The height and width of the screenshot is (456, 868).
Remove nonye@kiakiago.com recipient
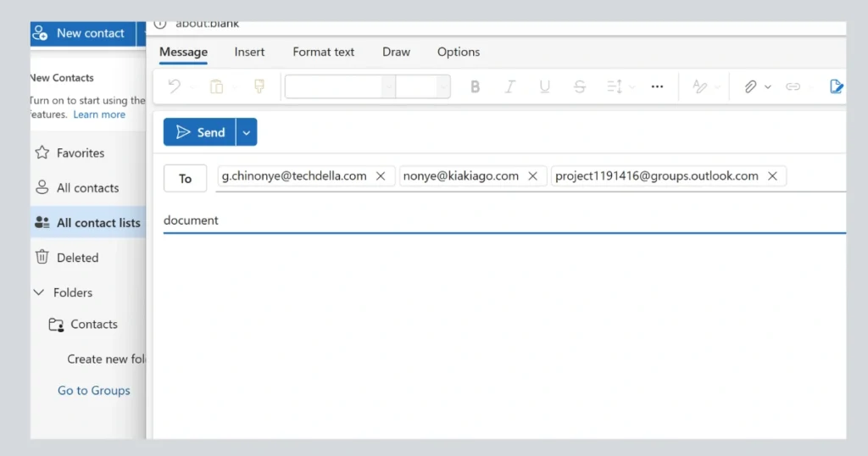[532, 176]
